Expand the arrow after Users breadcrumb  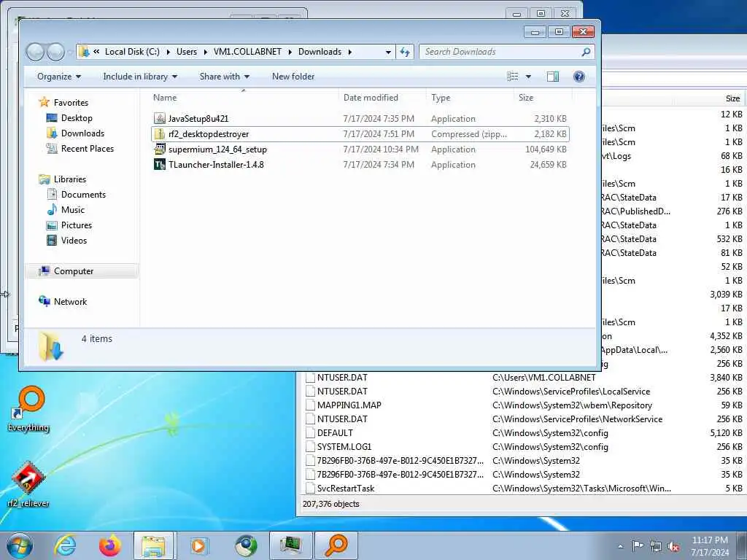205,52
